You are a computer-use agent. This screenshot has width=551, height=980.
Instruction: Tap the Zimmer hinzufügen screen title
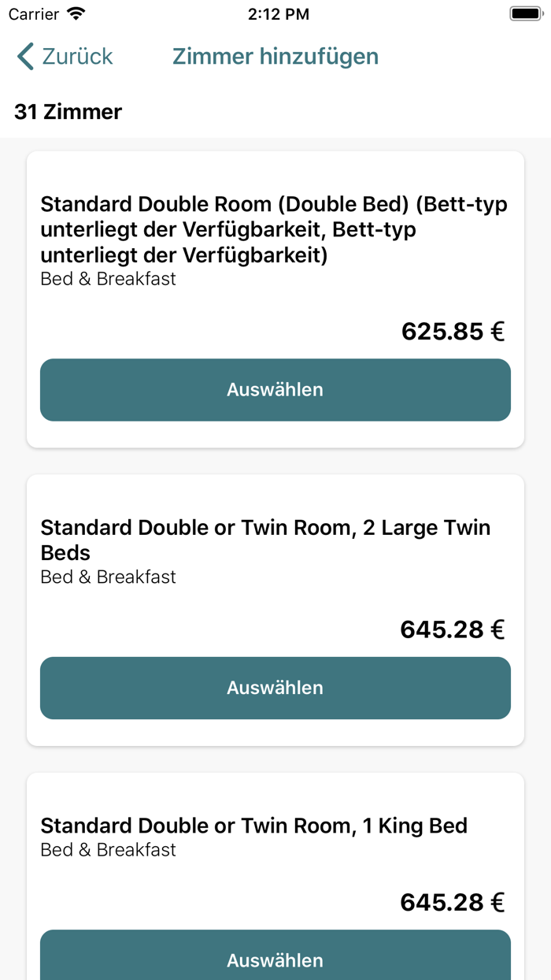(275, 56)
